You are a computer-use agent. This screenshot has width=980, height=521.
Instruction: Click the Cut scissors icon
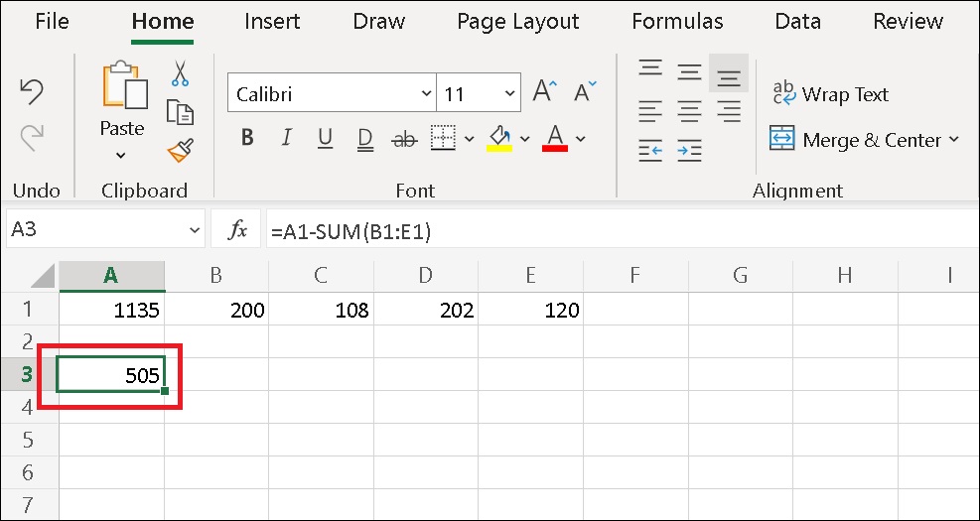180,73
